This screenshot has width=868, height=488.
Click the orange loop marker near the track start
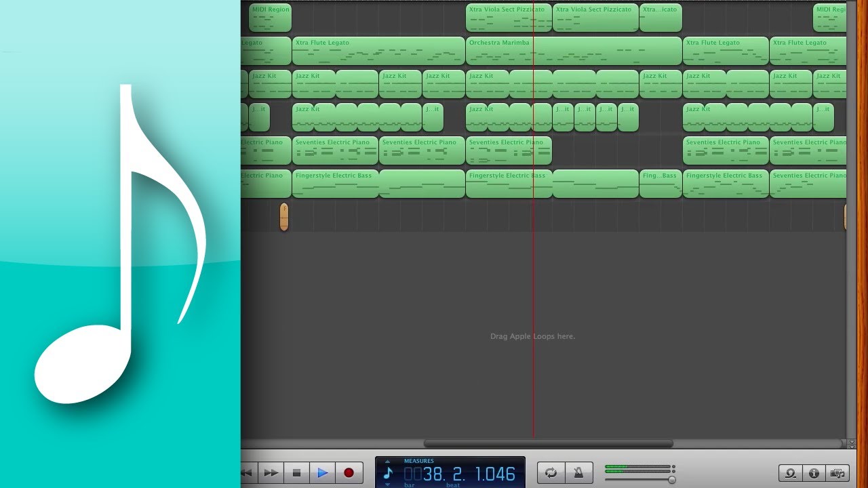click(x=284, y=217)
